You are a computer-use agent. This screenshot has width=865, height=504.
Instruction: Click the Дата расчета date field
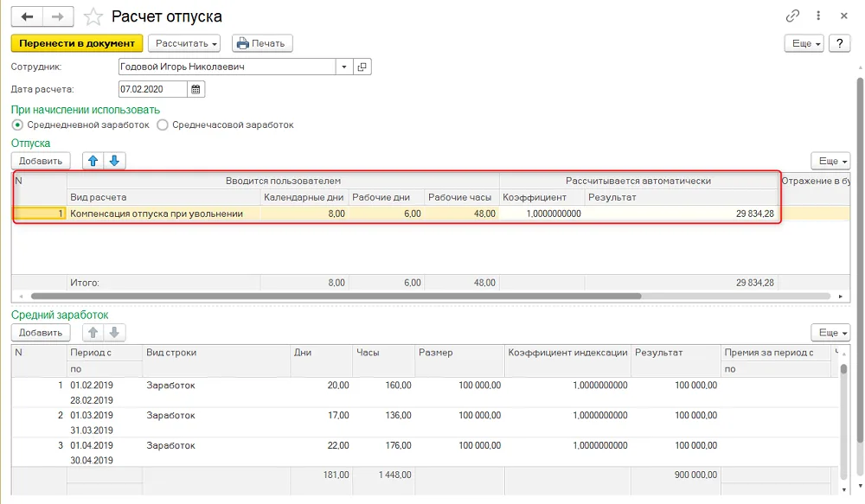(153, 89)
